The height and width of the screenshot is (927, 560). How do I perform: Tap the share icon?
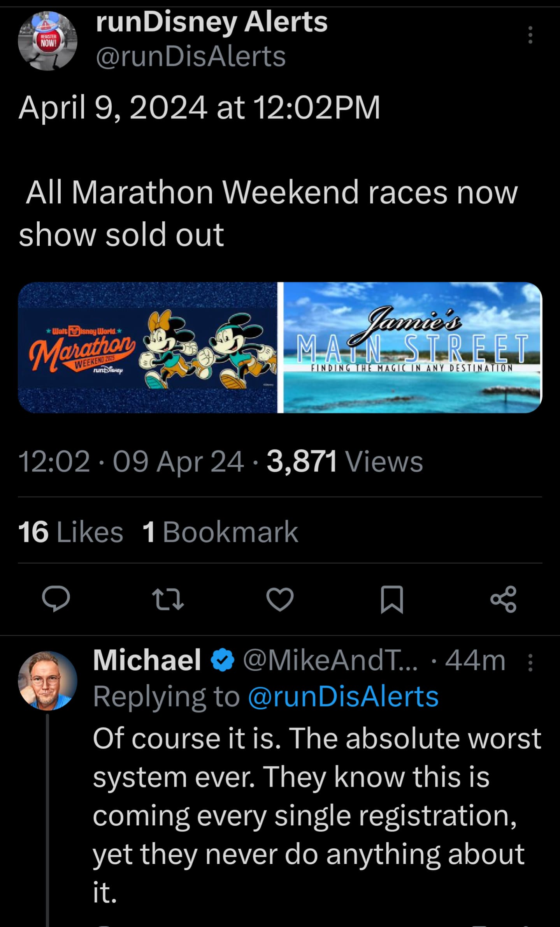504,599
